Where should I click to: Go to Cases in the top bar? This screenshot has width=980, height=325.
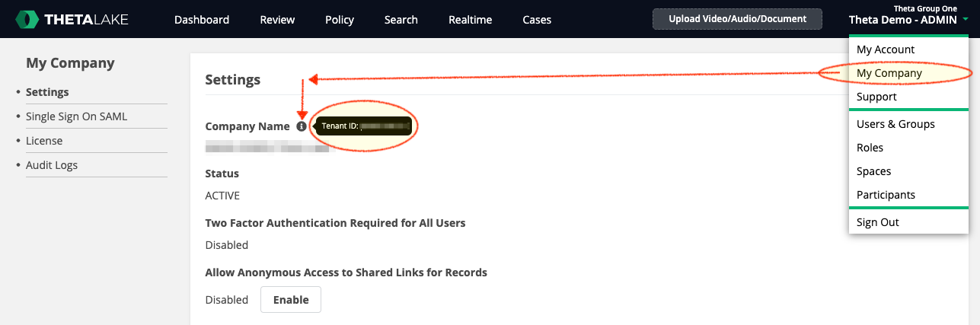(x=537, y=20)
